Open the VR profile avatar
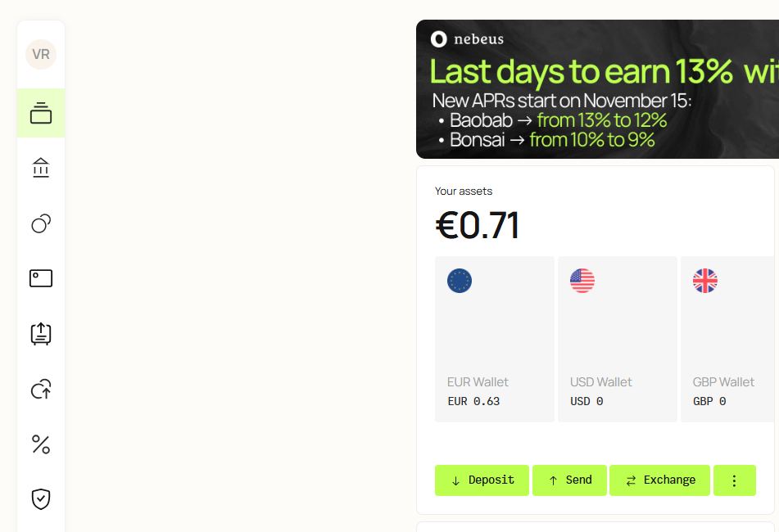Screen dimensions: 779x532 point(41,55)
